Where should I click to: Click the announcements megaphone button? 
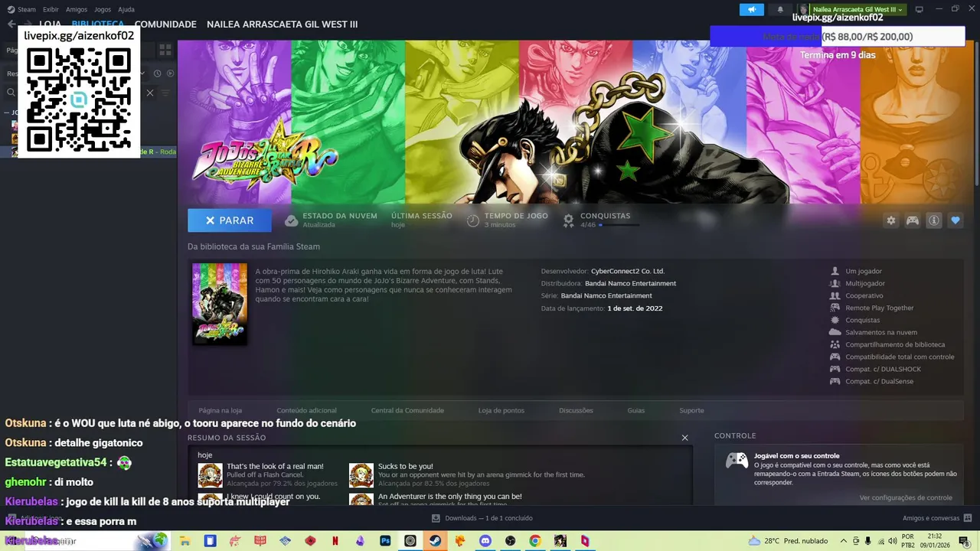(x=752, y=9)
